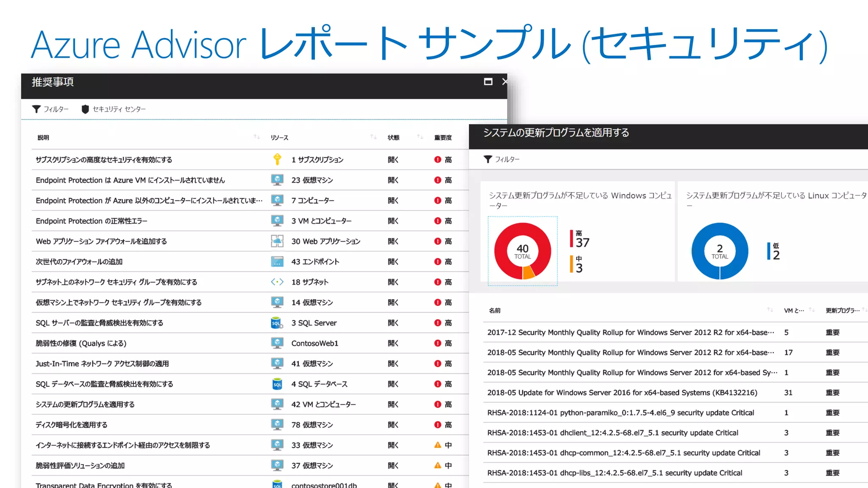Open Web アプリケーション ファイアウォールを追加する recommendation
The width and height of the screenshot is (868, 488).
pos(101,241)
